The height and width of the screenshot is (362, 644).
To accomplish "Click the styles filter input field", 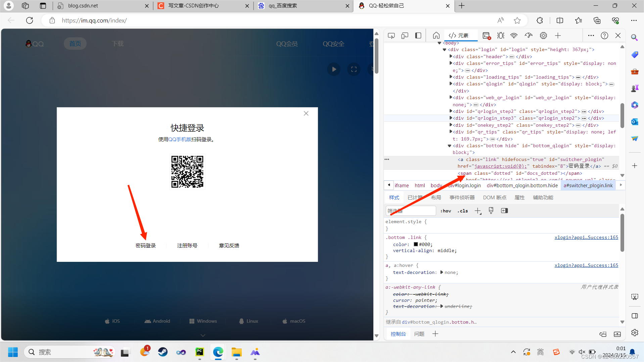I will (x=411, y=211).
